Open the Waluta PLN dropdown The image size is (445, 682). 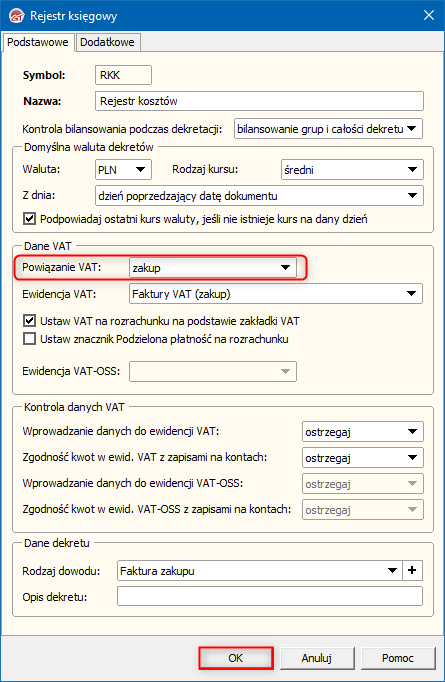click(x=123, y=170)
